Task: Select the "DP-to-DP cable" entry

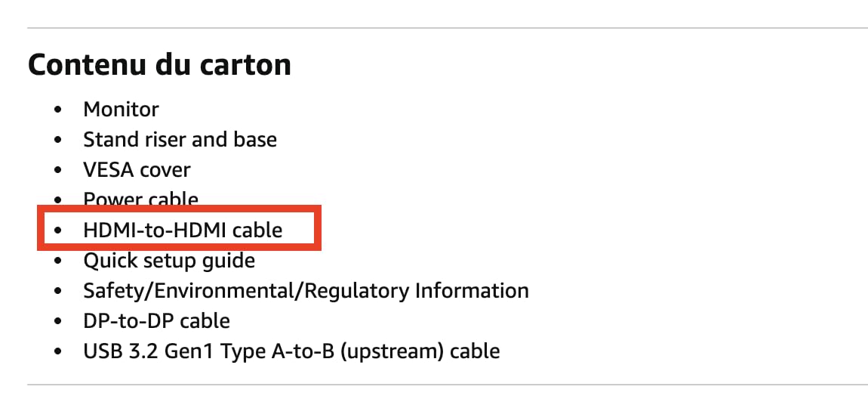Action: click(x=156, y=321)
